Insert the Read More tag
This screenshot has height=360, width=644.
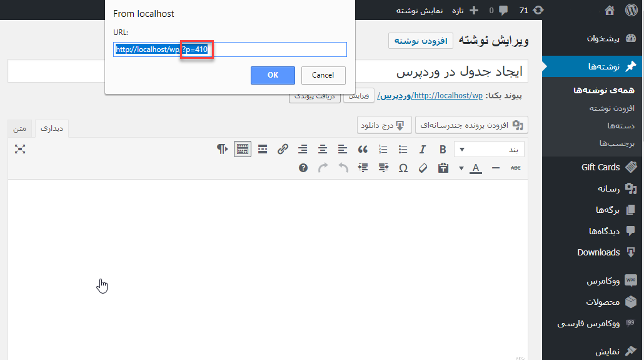tap(263, 150)
